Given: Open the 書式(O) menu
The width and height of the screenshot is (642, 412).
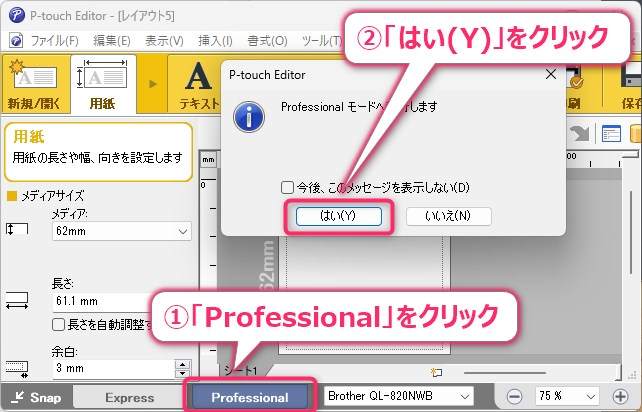Looking at the screenshot, I should tap(267, 41).
